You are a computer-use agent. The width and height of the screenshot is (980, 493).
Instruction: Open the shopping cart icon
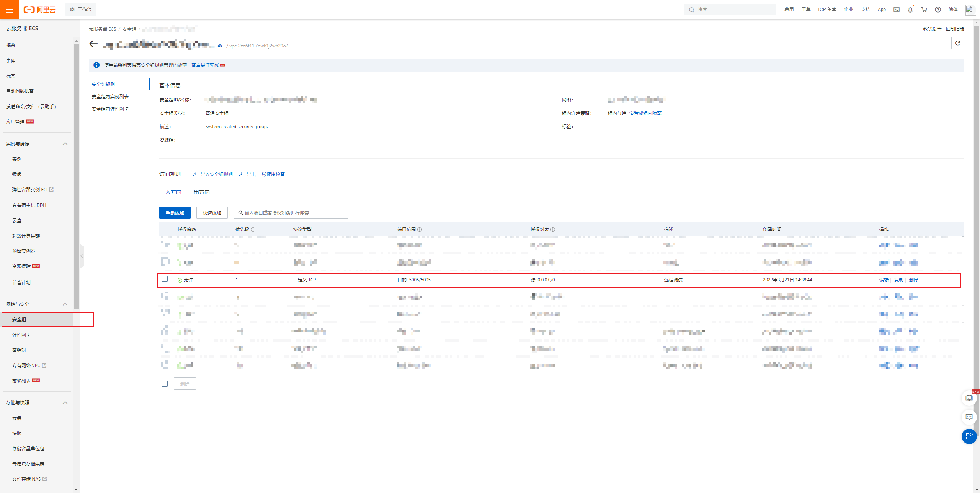[x=924, y=10]
